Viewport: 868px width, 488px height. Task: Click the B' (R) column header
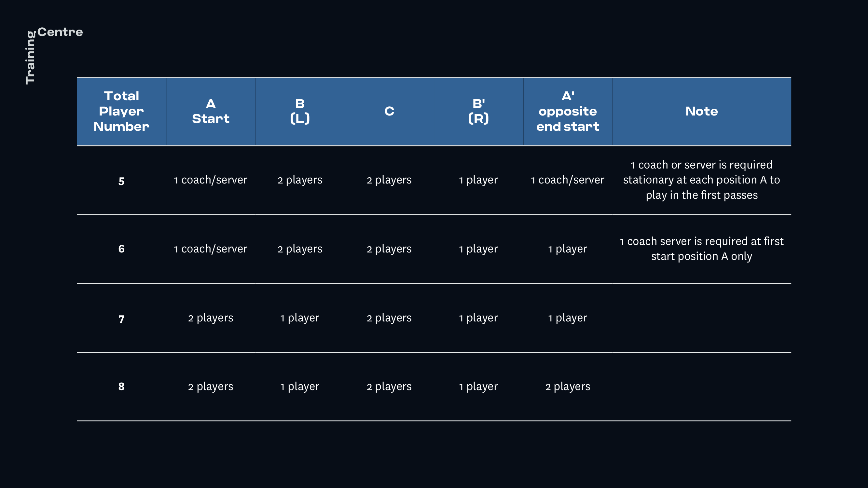point(478,112)
